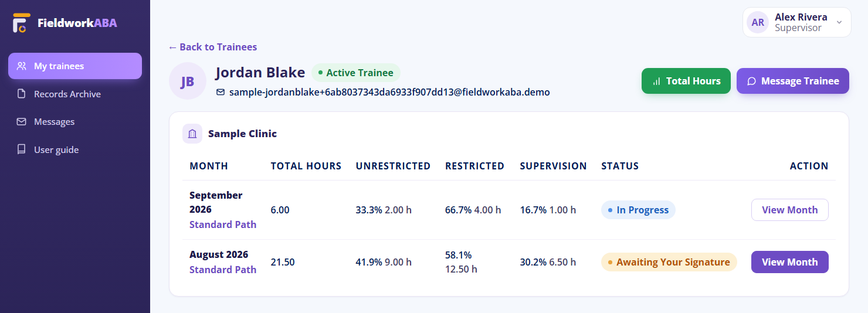Viewport: 868px width, 313px height.
Task: Click the 41.9% 9.00 h unrestricted cell
Action: tap(384, 262)
